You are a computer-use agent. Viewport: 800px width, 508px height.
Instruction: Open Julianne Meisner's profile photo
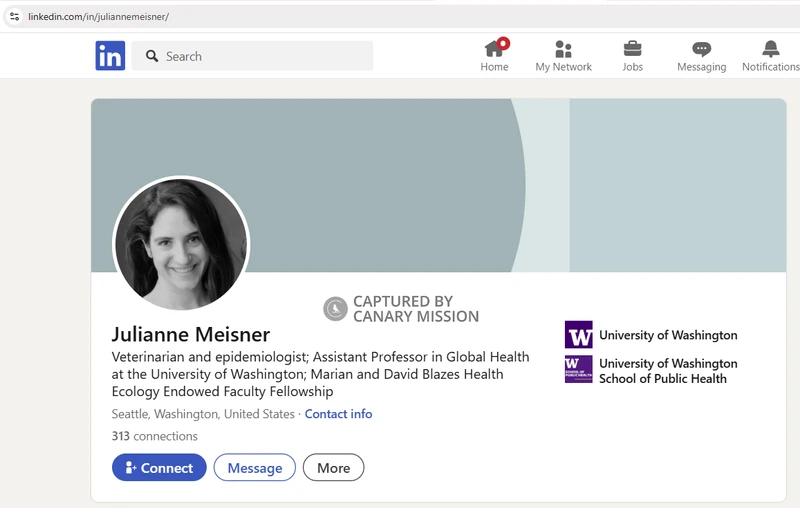click(x=181, y=244)
